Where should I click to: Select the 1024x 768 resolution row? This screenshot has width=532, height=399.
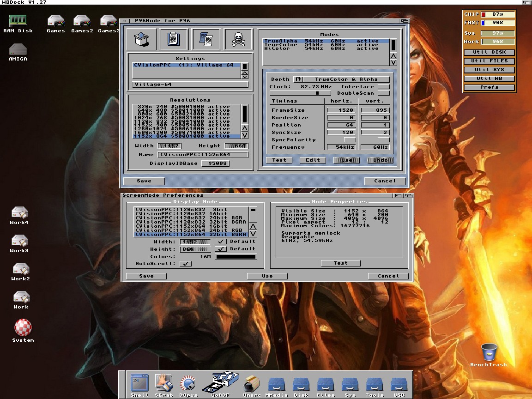[186, 118]
